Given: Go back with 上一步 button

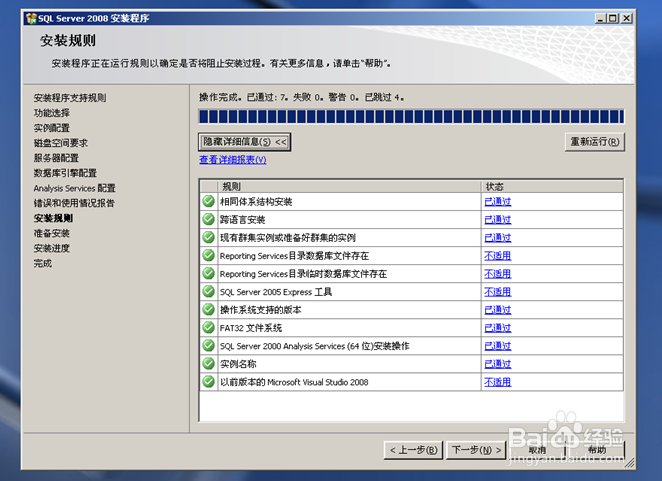Looking at the screenshot, I should click(413, 450).
